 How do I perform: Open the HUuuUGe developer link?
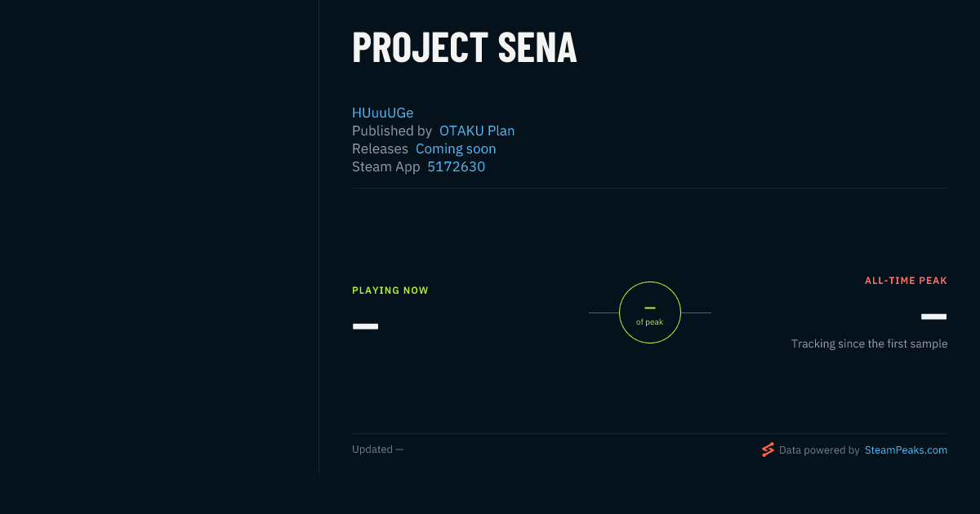coord(383,113)
